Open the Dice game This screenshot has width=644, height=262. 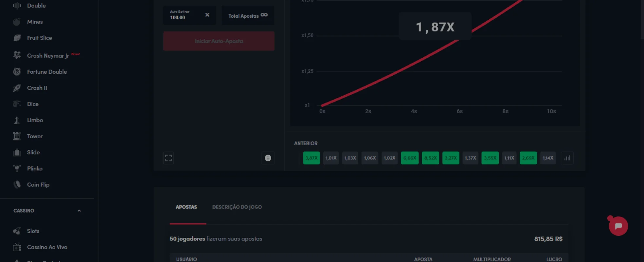click(32, 104)
